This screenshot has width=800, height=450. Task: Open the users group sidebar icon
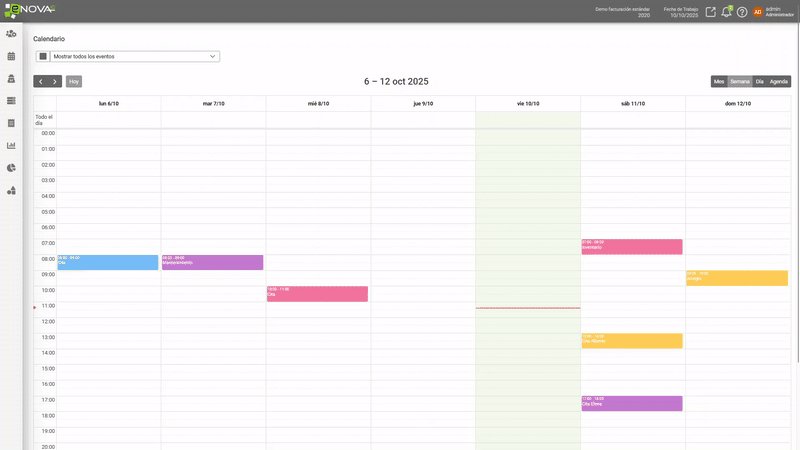tap(11, 34)
